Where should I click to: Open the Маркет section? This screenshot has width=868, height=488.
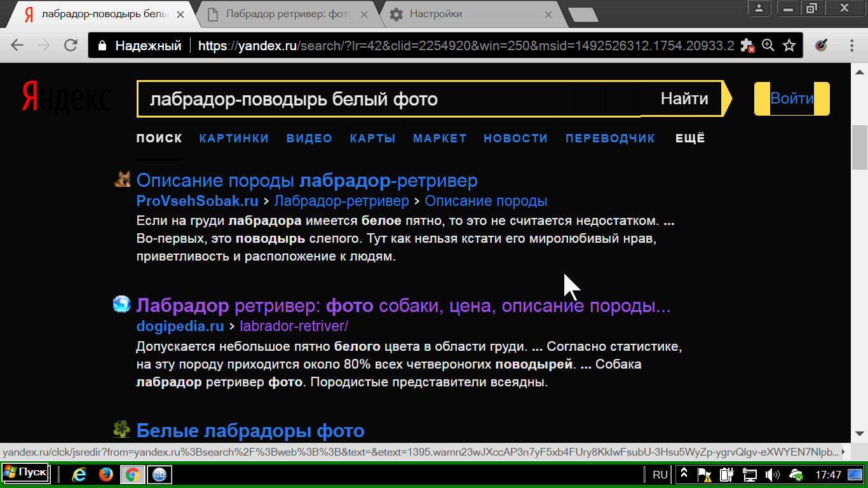coord(440,139)
